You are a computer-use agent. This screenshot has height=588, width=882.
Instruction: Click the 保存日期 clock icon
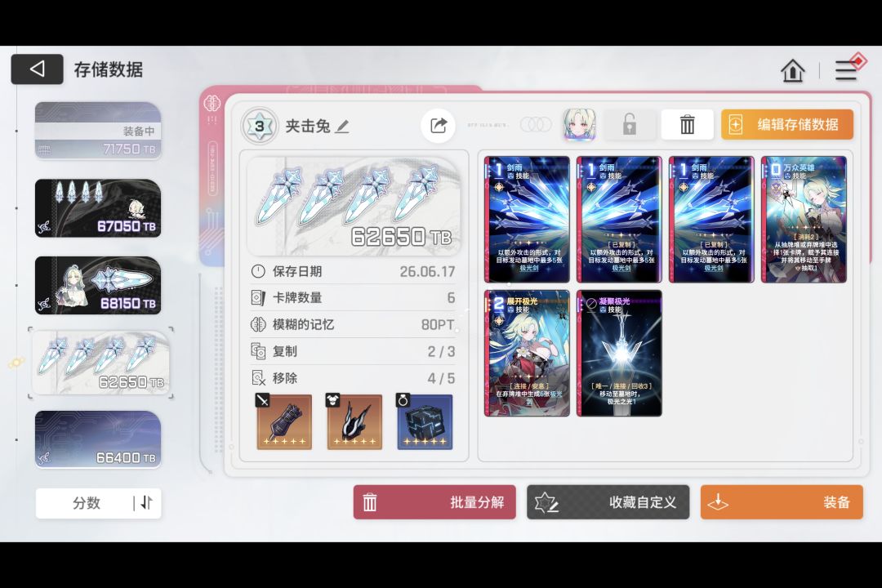pyautogui.click(x=257, y=271)
